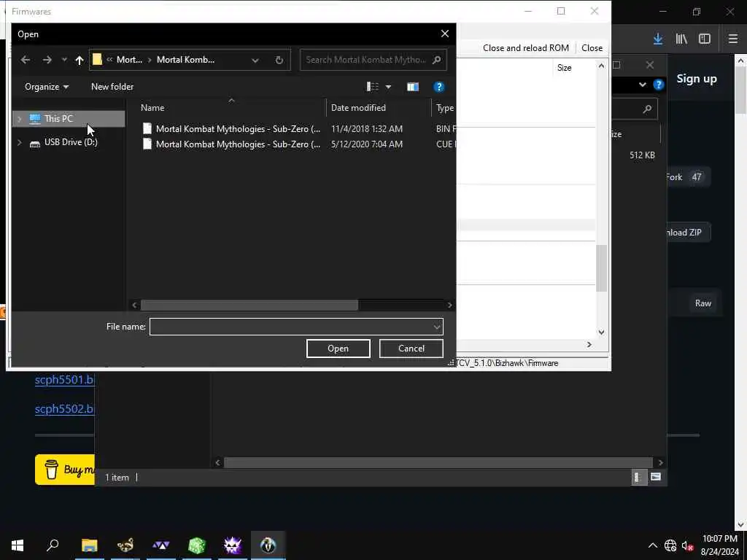
Task: Expand the address path dropdown
Action: 255,60
